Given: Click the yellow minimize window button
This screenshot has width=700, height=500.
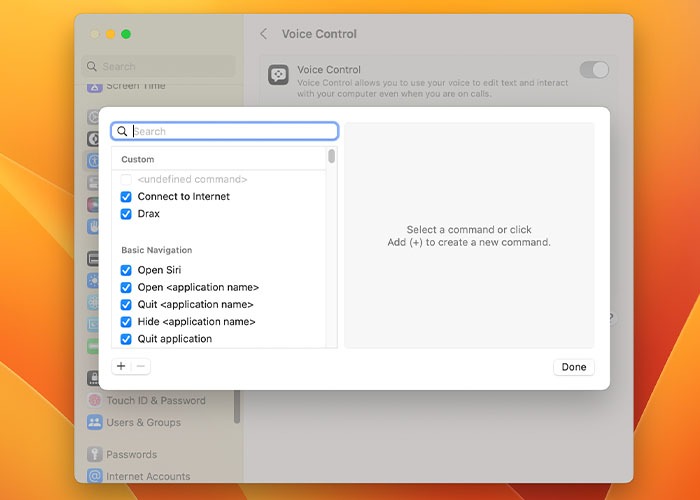Looking at the screenshot, I should 110,34.
